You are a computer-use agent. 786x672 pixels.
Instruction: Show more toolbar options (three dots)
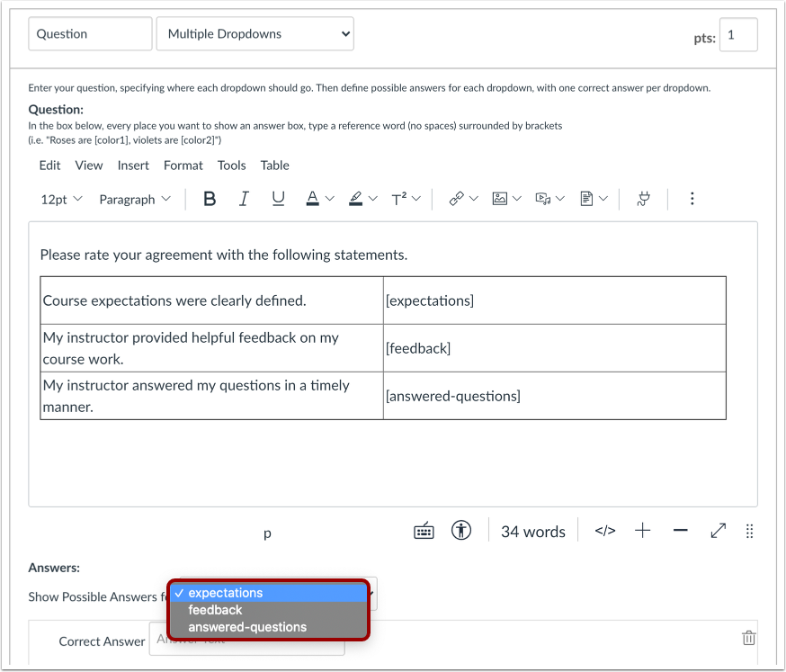pos(692,199)
